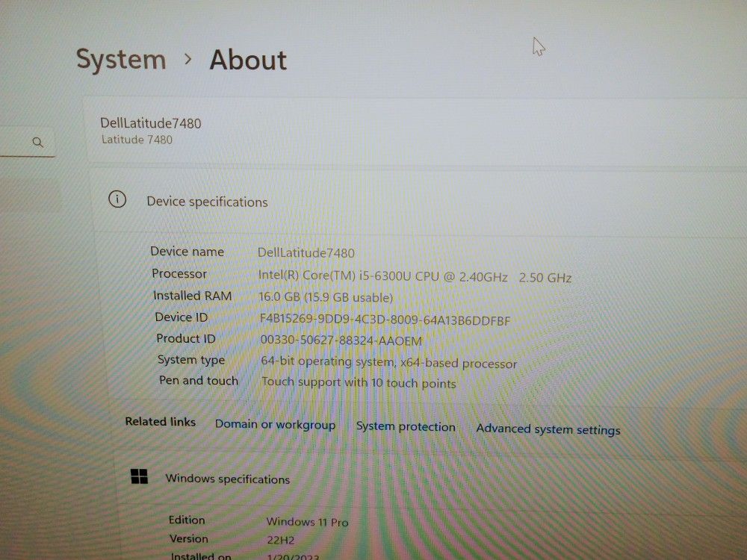Click the search magnifier icon

pos(37,142)
